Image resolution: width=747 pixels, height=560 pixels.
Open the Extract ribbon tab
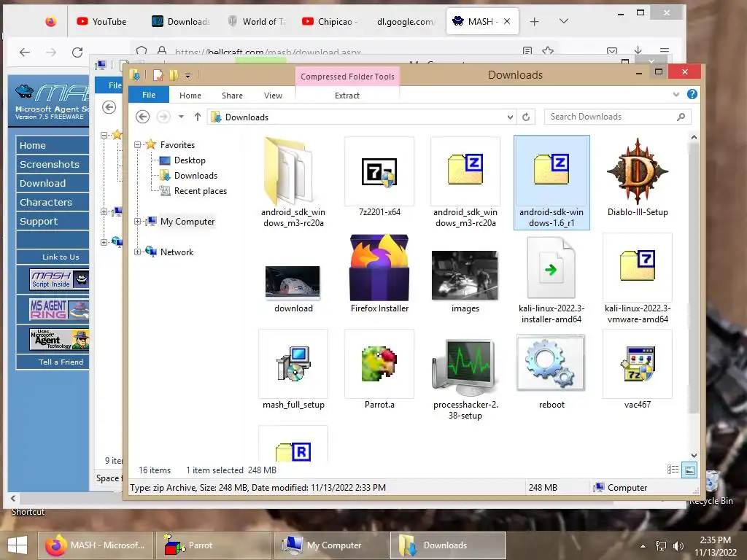point(347,96)
